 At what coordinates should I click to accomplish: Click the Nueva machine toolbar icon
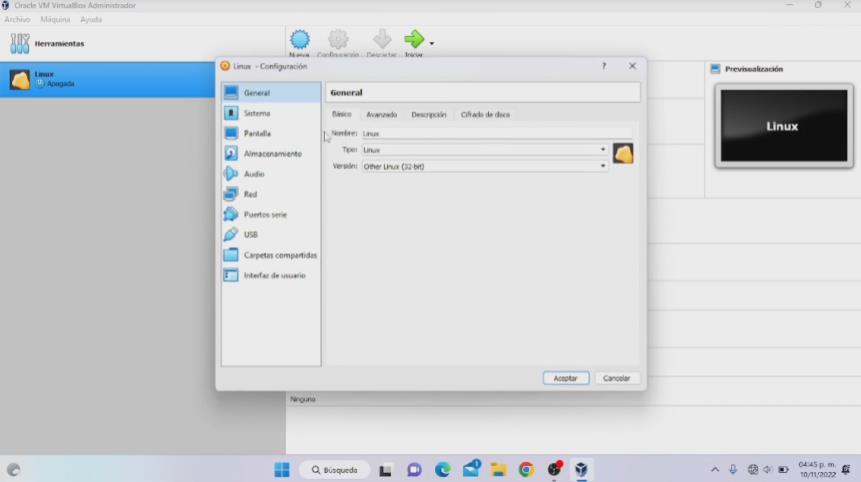(299, 43)
